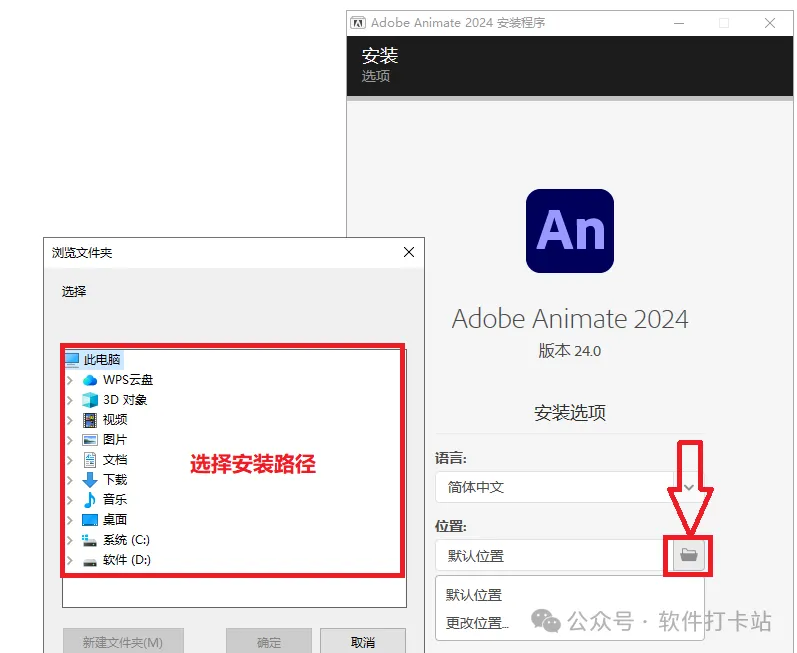The height and width of the screenshot is (653, 797).
Task: Select 系统 (C:) text in folder tree
Action: tap(126, 540)
